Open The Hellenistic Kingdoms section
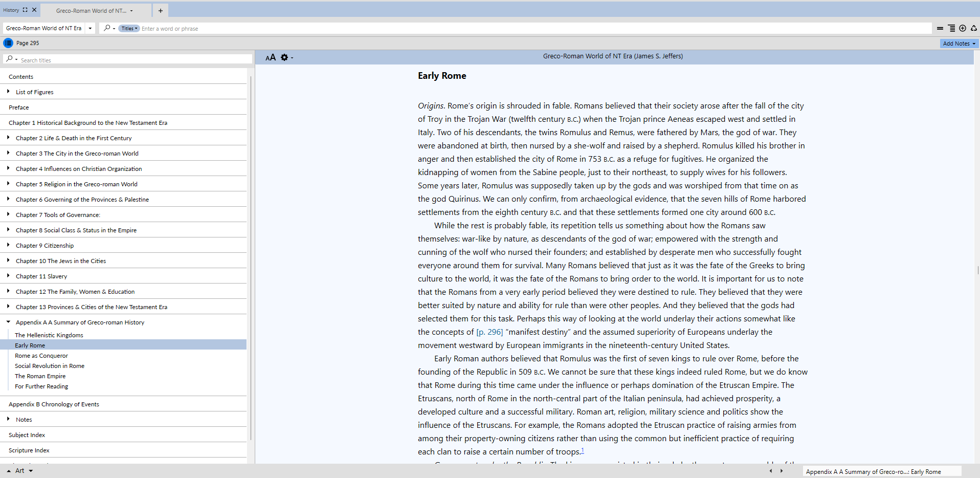980x478 pixels. (x=49, y=335)
